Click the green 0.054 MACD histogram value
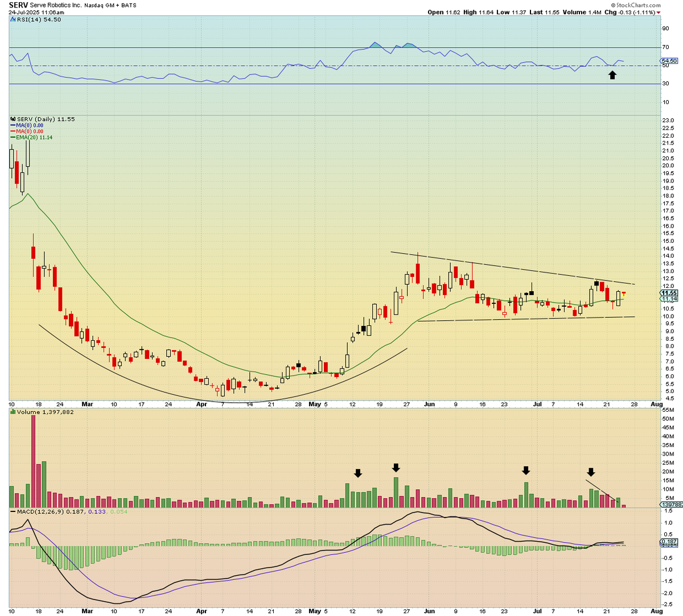Screen dimensions: 683x616 click(x=119, y=512)
